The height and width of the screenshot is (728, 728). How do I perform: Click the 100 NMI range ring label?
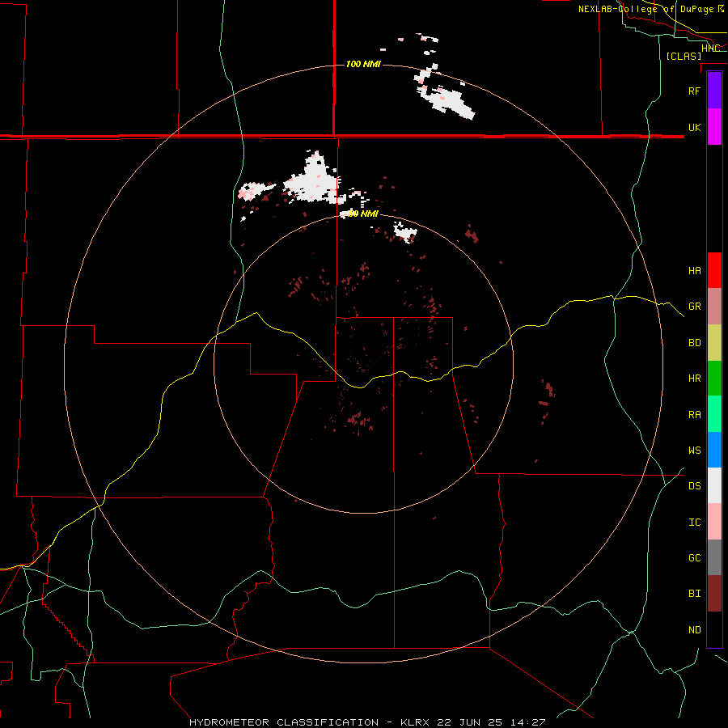[363, 64]
